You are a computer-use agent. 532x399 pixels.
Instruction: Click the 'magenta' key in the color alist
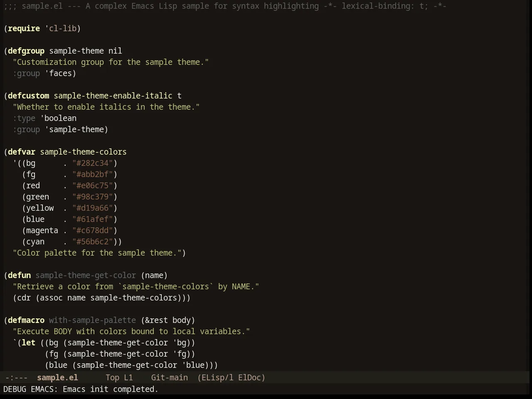pos(42,231)
